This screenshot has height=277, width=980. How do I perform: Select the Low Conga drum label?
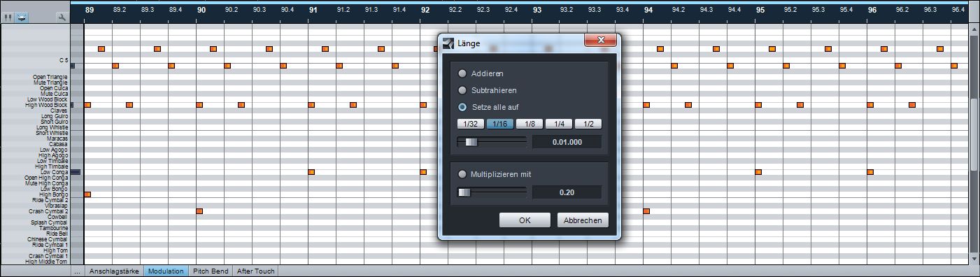point(54,172)
